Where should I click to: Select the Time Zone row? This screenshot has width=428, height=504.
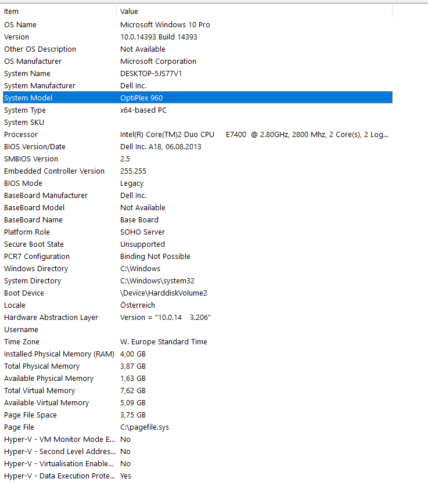tap(197, 343)
